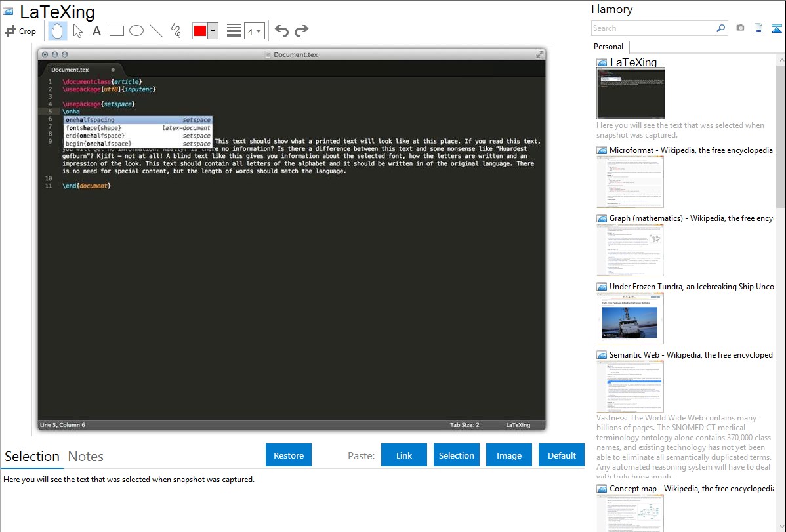The width and height of the screenshot is (786, 532).
Task: Click the icon beside sidebar LaTeXing title
Action: pos(602,62)
